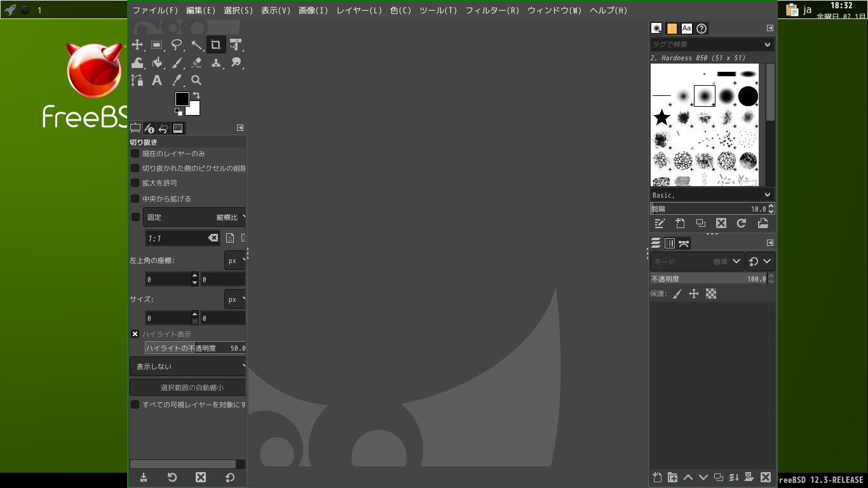
Task: Open px unit dropdown for サイズ
Action: (235, 299)
